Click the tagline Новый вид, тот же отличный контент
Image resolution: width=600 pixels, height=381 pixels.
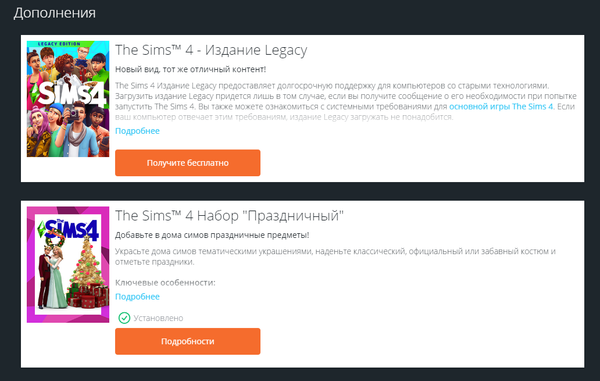(191, 69)
